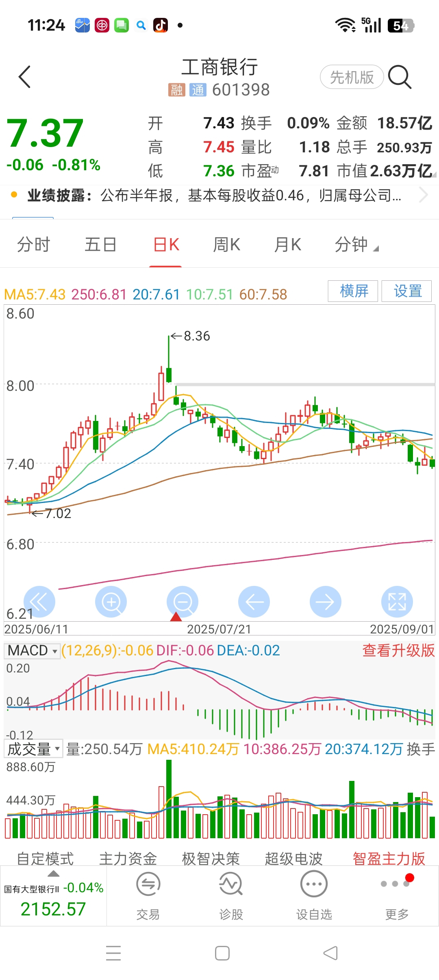Zoom in the K-line chart

[x=111, y=602]
